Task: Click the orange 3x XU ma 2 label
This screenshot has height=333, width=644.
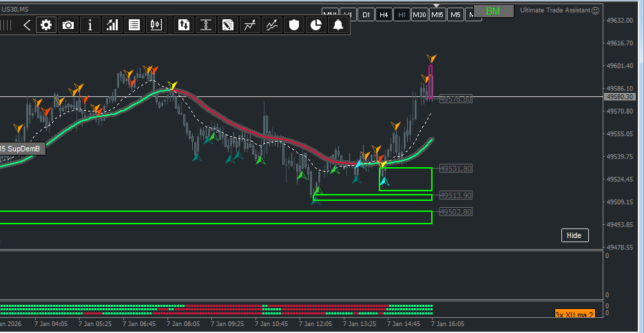Action: [x=575, y=314]
